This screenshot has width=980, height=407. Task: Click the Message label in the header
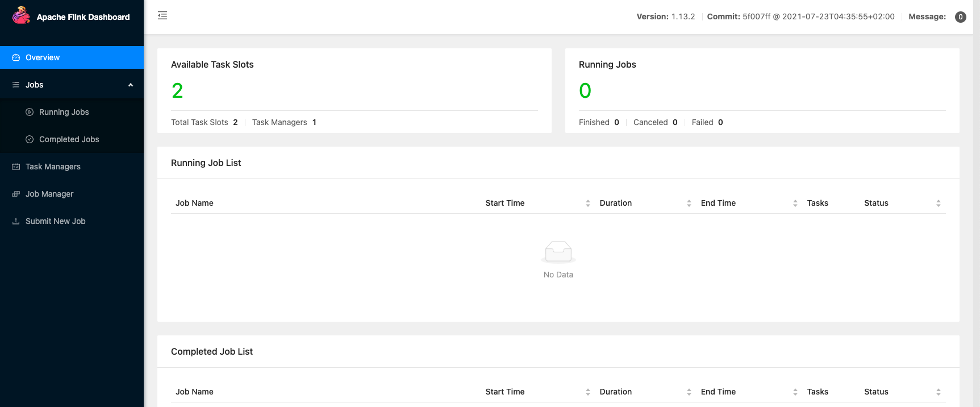[x=927, y=16]
